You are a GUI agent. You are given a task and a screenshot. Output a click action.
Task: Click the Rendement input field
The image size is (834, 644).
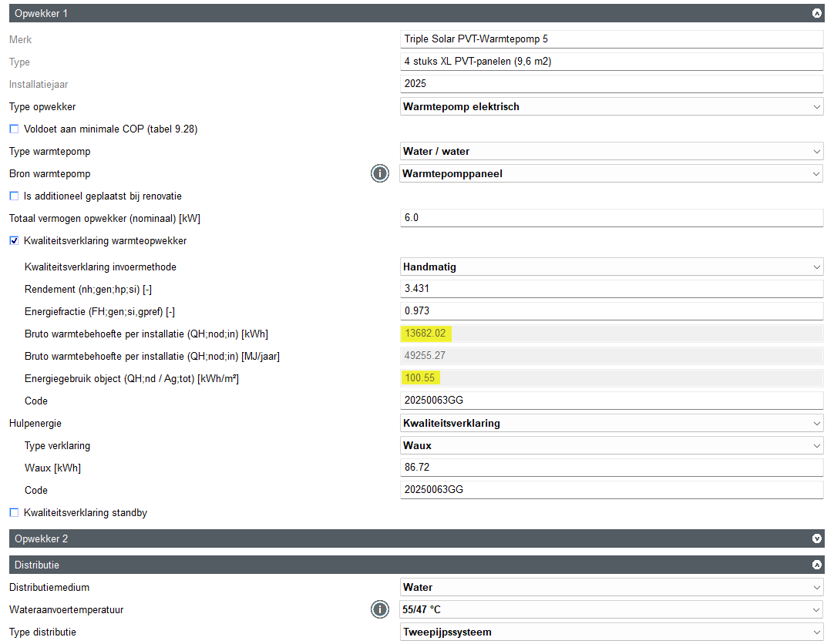[x=611, y=289]
